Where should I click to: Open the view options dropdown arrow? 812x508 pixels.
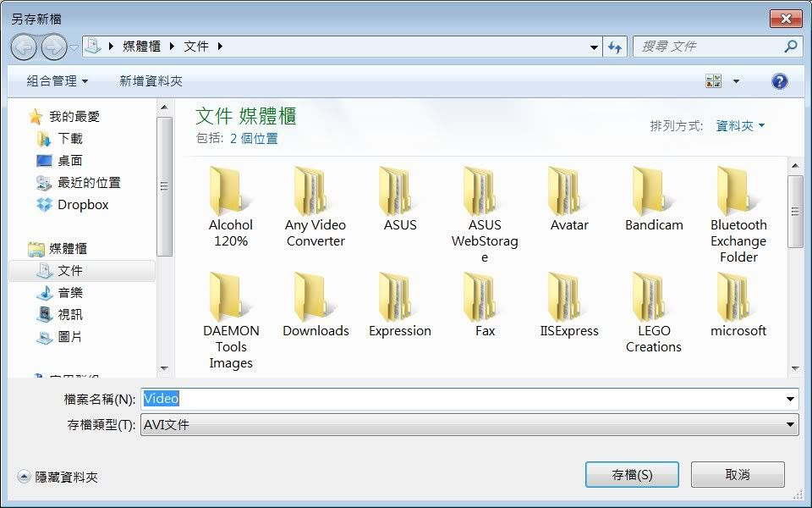[736, 81]
